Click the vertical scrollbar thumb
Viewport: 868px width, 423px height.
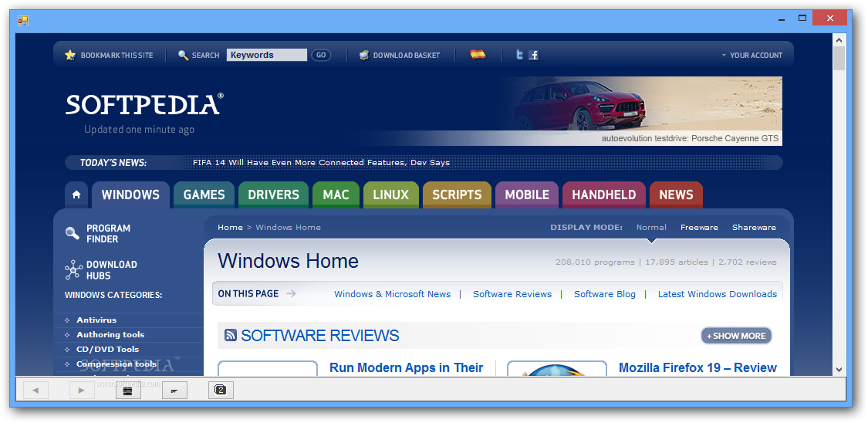click(x=839, y=58)
